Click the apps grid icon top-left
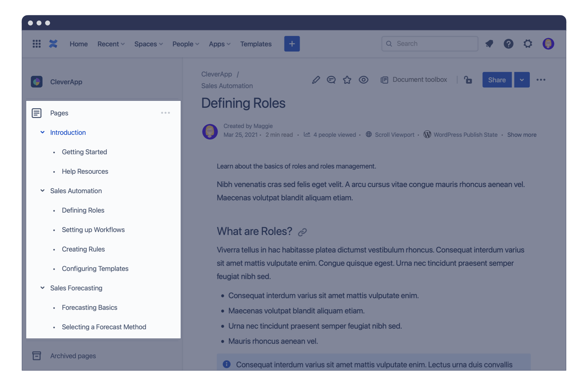588x385 pixels. click(x=36, y=44)
